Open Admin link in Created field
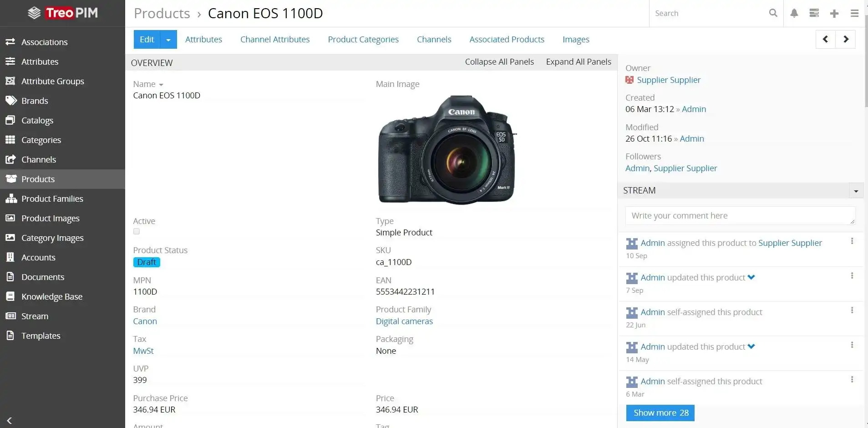This screenshot has width=868, height=428. (694, 109)
